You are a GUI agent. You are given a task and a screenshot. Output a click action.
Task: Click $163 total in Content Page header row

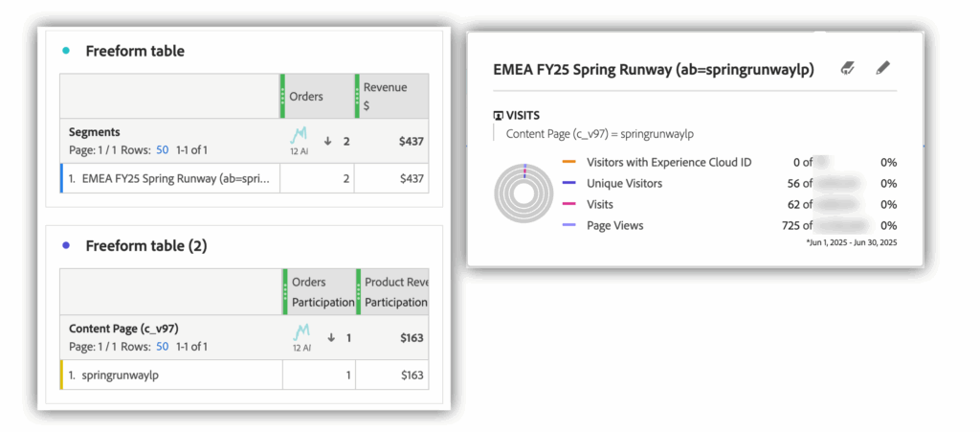412,337
